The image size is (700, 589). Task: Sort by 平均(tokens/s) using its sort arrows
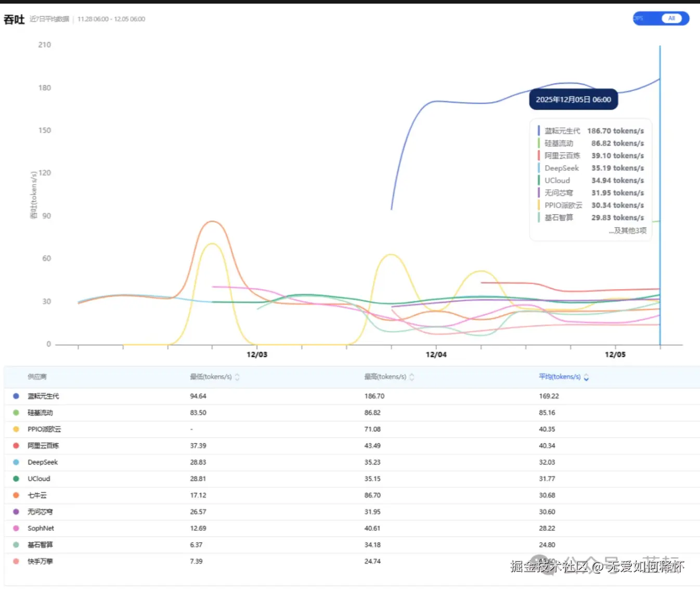[x=586, y=377]
